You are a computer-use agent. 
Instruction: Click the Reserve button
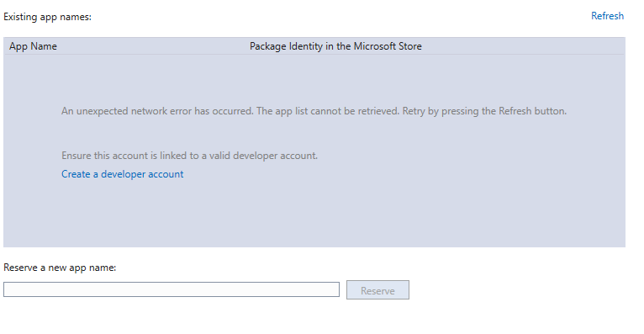pyautogui.click(x=377, y=290)
